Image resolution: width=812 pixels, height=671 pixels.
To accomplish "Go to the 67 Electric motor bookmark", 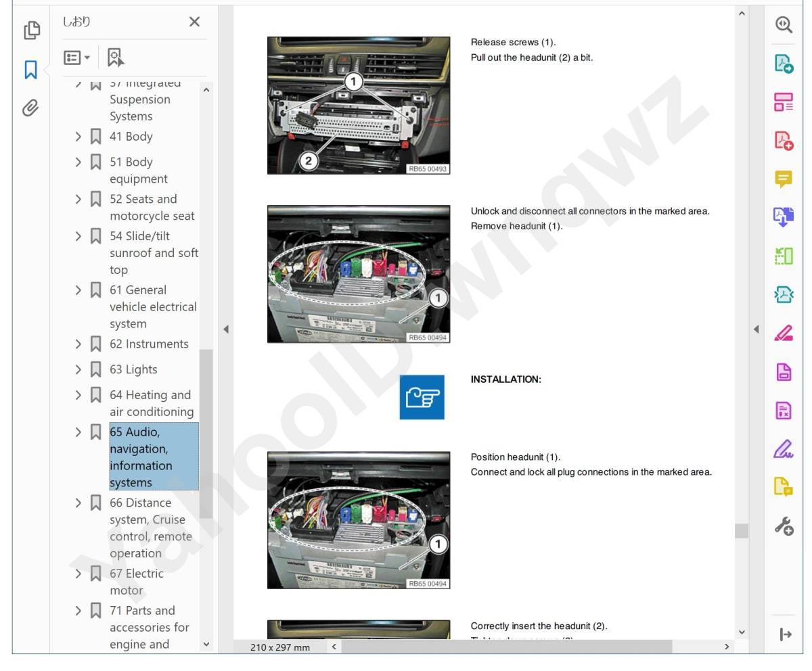I will pos(137,582).
